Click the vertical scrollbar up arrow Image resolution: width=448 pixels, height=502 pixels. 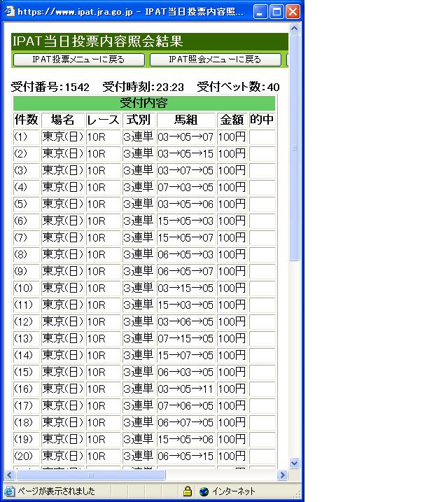[x=295, y=29]
